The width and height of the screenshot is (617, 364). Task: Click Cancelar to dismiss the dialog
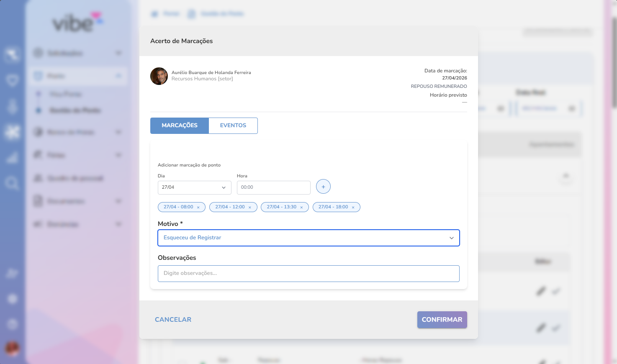point(173,320)
